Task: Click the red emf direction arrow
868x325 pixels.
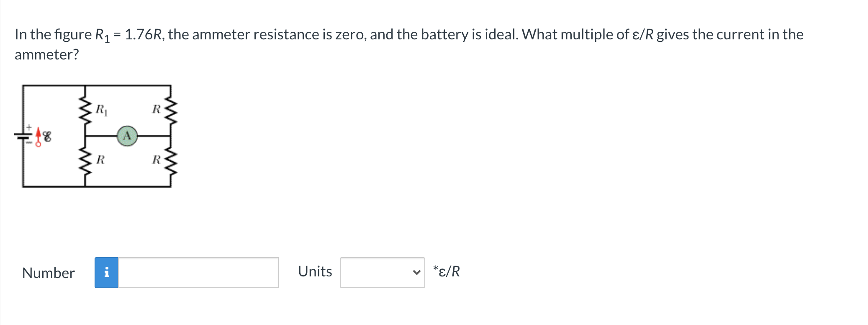Action: tap(38, 137)
